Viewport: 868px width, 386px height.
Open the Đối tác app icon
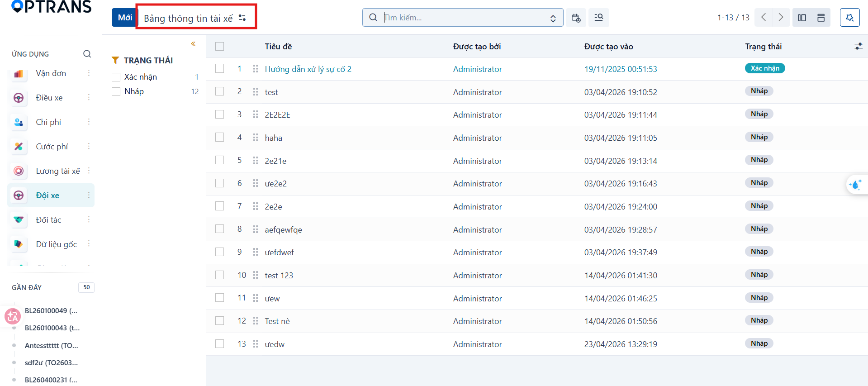[19, 220]
